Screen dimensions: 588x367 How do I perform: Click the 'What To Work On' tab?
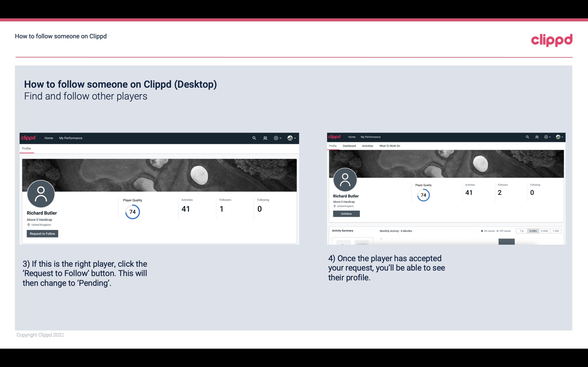pos(389,145)
